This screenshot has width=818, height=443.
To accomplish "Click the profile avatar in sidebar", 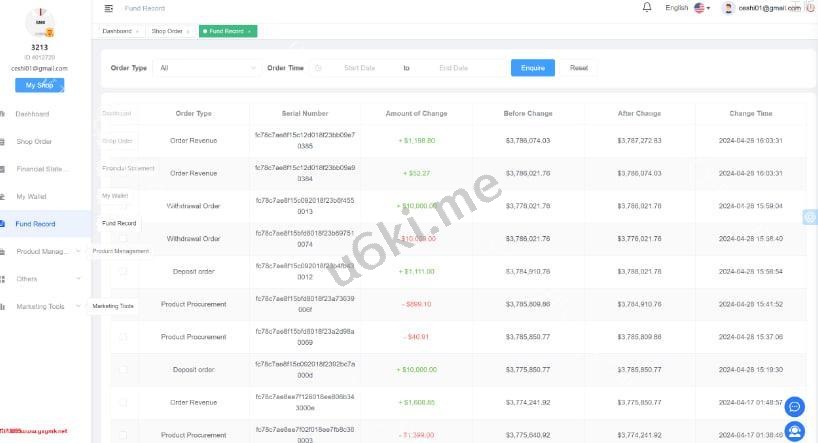I will pos(39,24).
